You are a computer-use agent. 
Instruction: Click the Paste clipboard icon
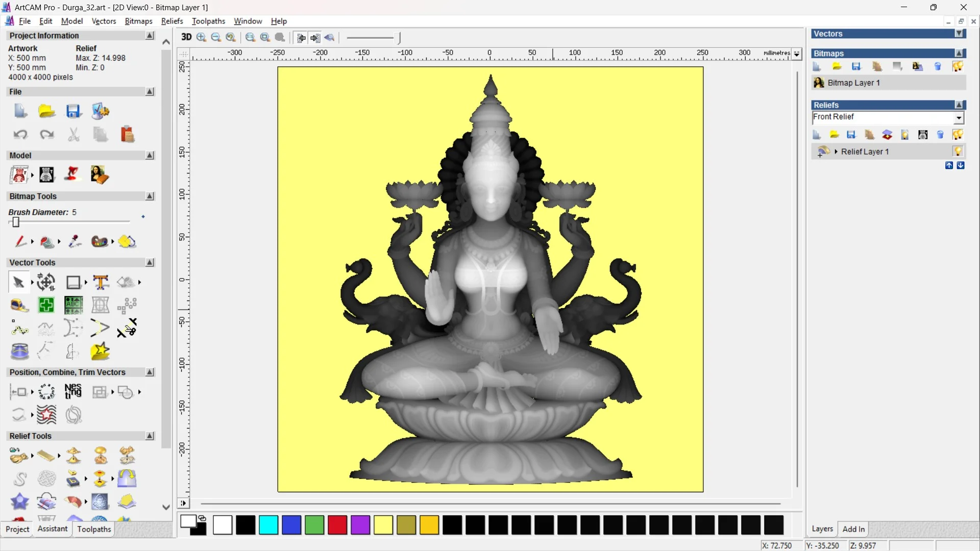[127, 135]
